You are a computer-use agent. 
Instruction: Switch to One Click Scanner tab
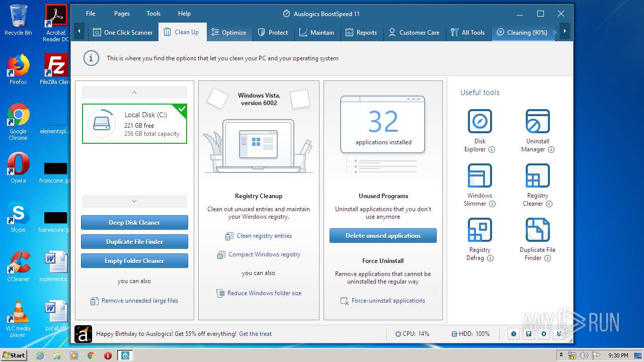point(123,32)
